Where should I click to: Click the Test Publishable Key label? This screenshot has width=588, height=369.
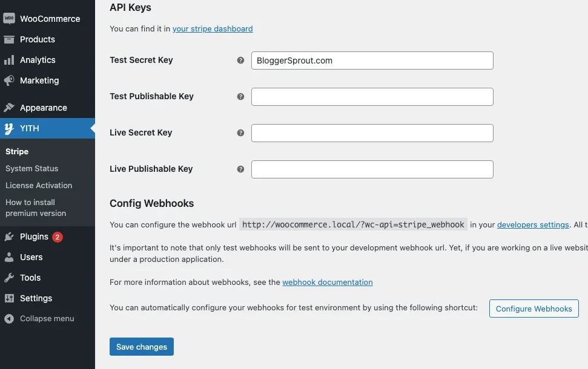click(x=151, y=96)
